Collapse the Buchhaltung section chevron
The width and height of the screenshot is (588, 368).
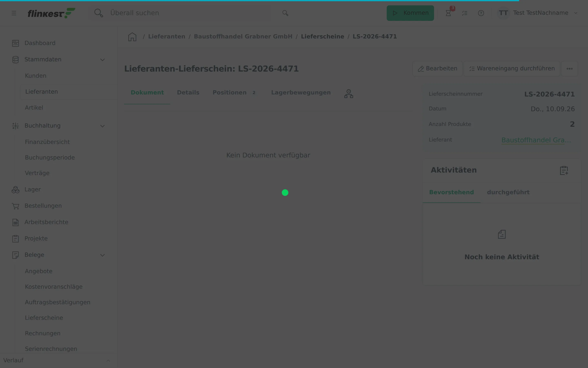point(102,126)
